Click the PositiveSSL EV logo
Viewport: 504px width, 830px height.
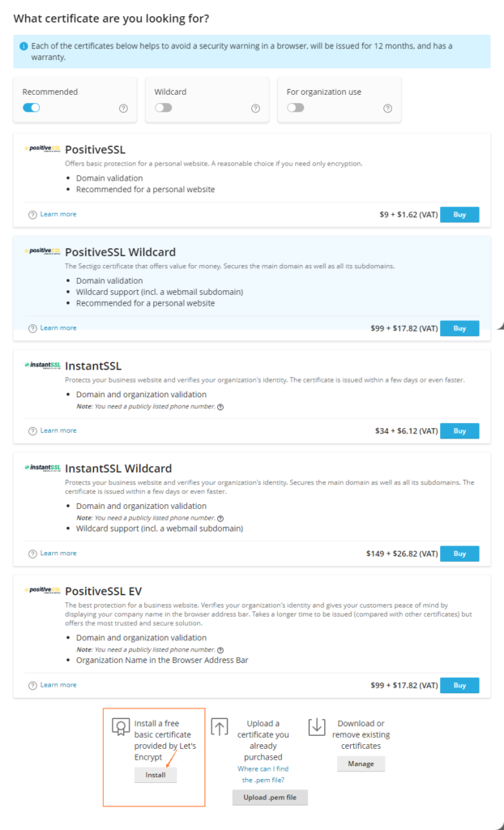point(42,590)
